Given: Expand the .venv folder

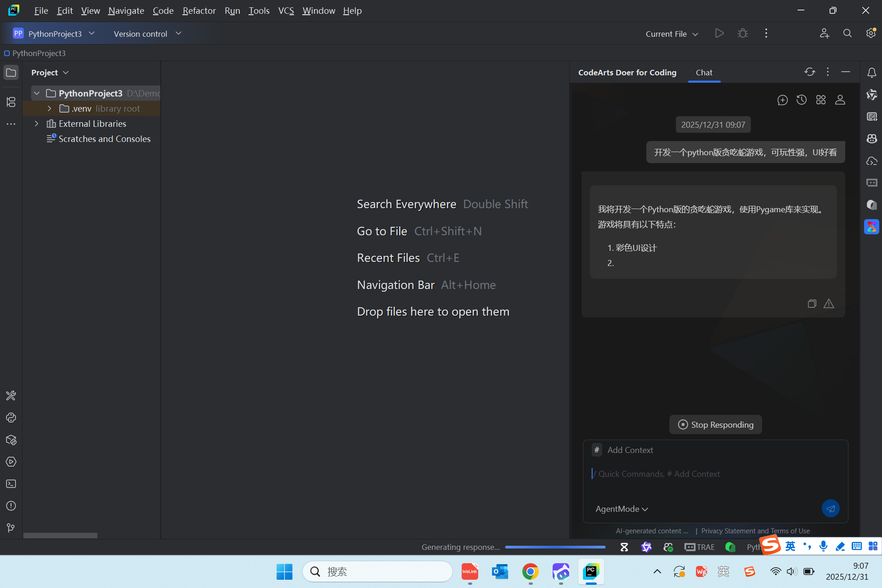Looking at the screenshot, I should pyautogui.click(x=50, y=109).
